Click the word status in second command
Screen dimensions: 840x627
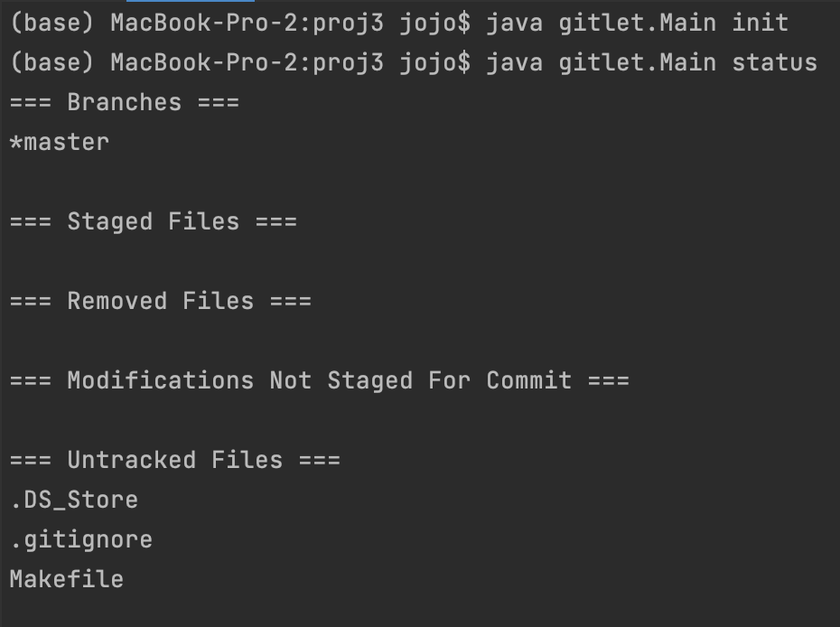click(774, 62)
